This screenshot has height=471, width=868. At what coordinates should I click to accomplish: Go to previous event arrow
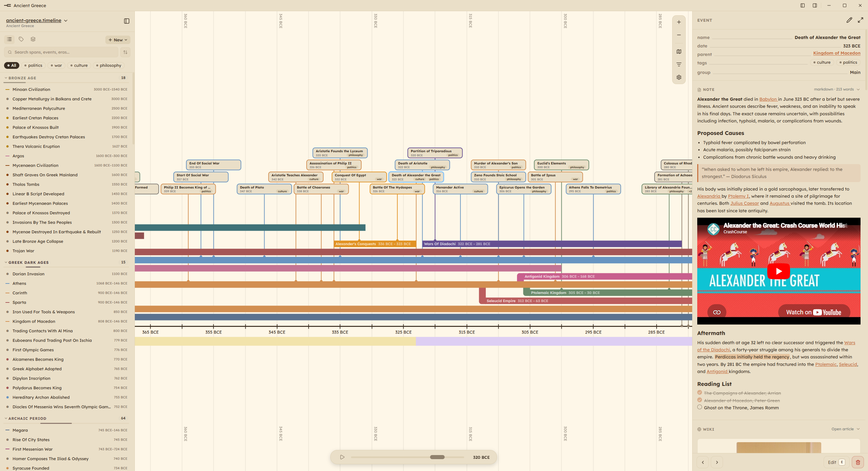click(703, 462)
